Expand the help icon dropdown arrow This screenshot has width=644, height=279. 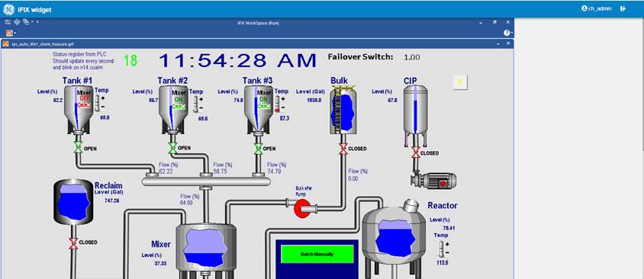click(511, 34)
